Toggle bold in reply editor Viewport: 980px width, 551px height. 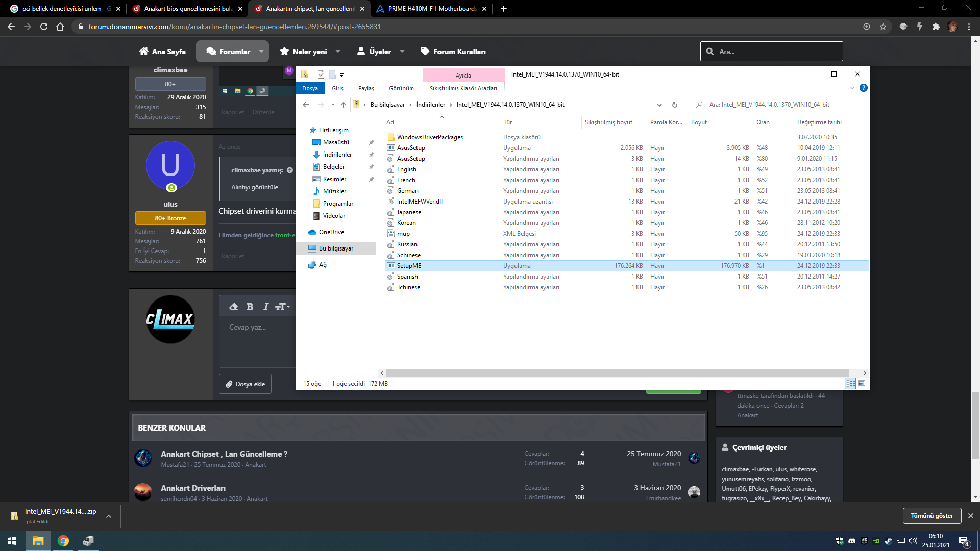[250, 307]
